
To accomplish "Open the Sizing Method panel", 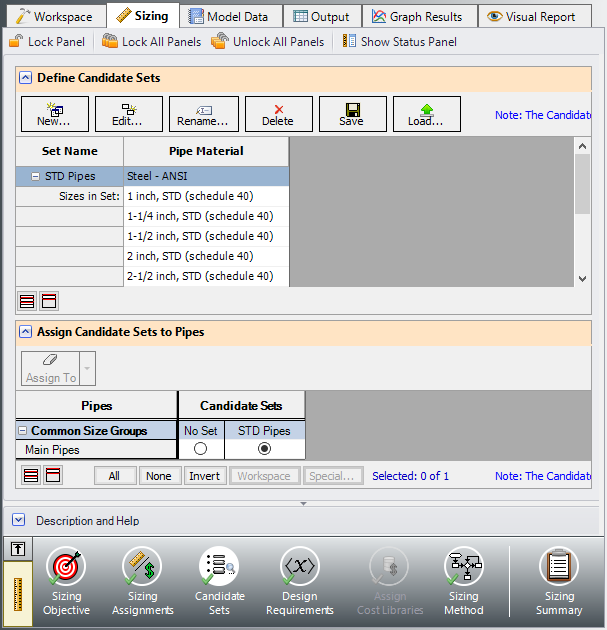I will 464,581.
